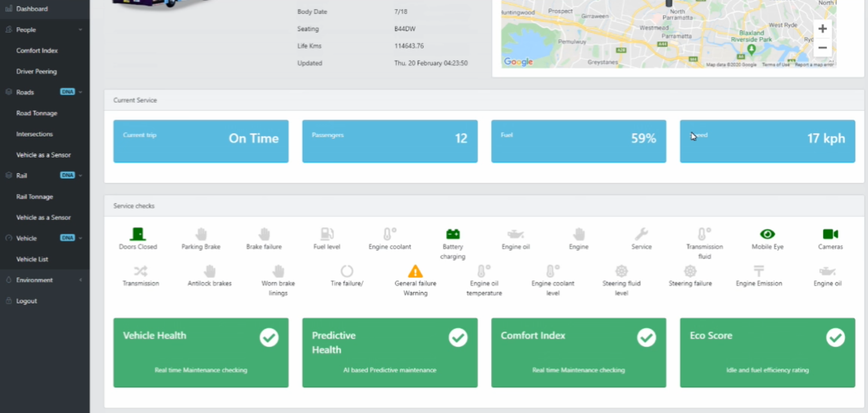The height and width of the screenshot is (413, 868).
Task: Click the Engine coolant level icon
Action: point(552,271)
